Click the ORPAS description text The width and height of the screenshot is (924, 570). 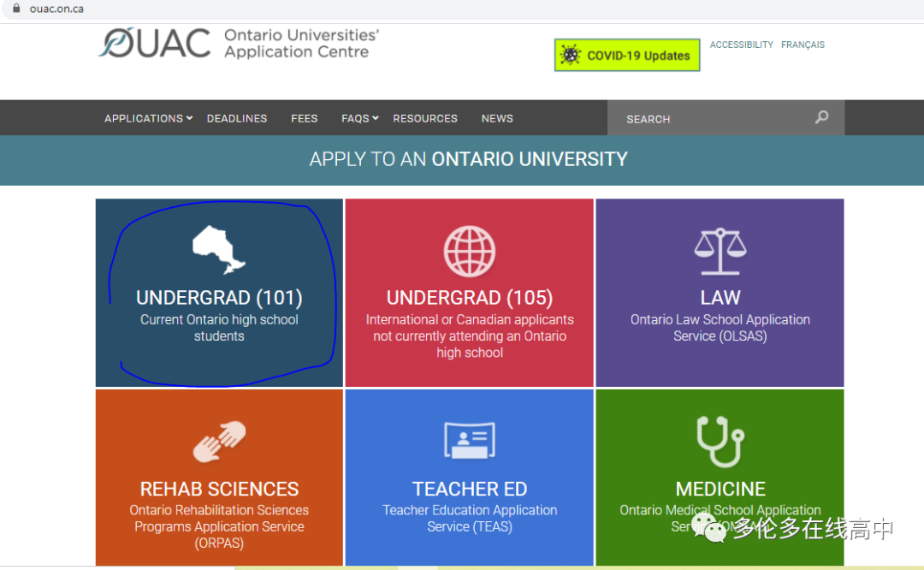(x=219, y=526)
